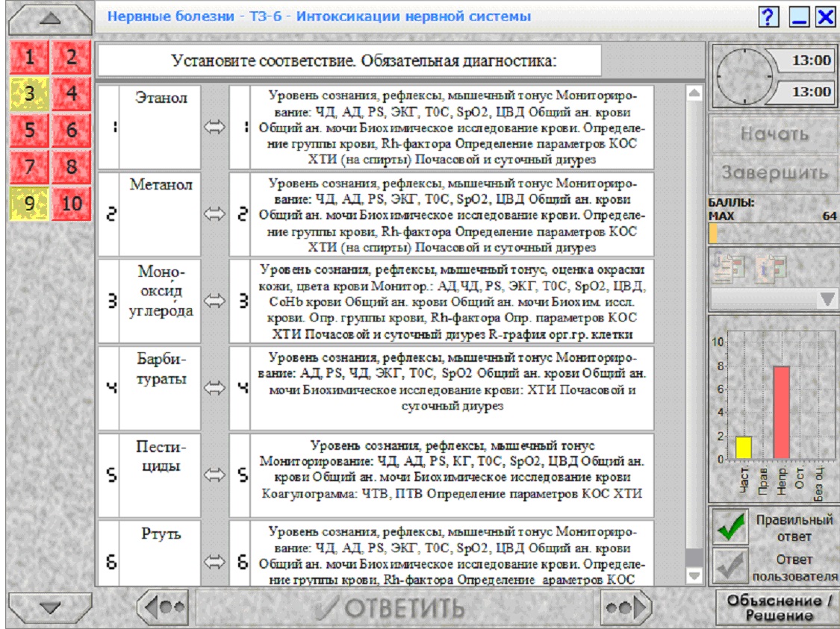This screenshot has height=629, width=840.
Task: Click swap arrow for Этанол row
Action: point(214,127)
